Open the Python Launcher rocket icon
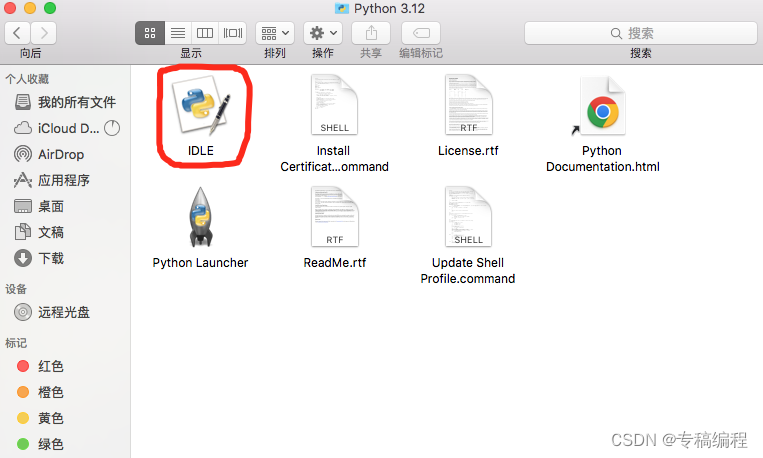 [x=200, y=217]
